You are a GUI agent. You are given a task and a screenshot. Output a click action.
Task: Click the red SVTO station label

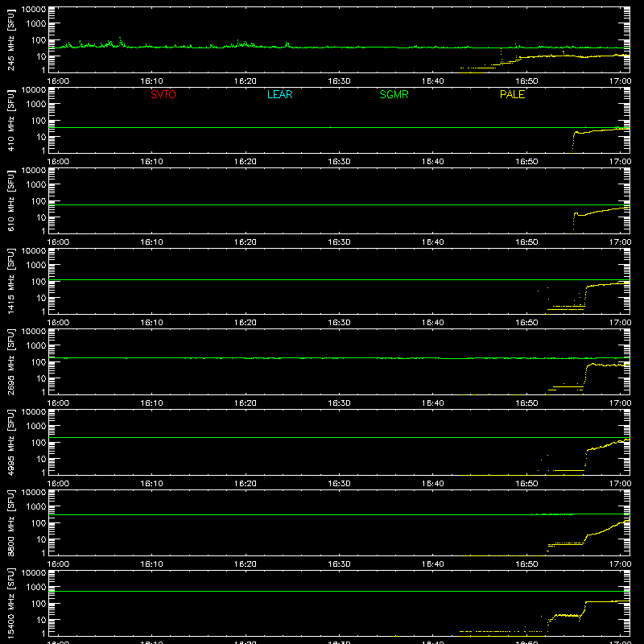point(163,94)
